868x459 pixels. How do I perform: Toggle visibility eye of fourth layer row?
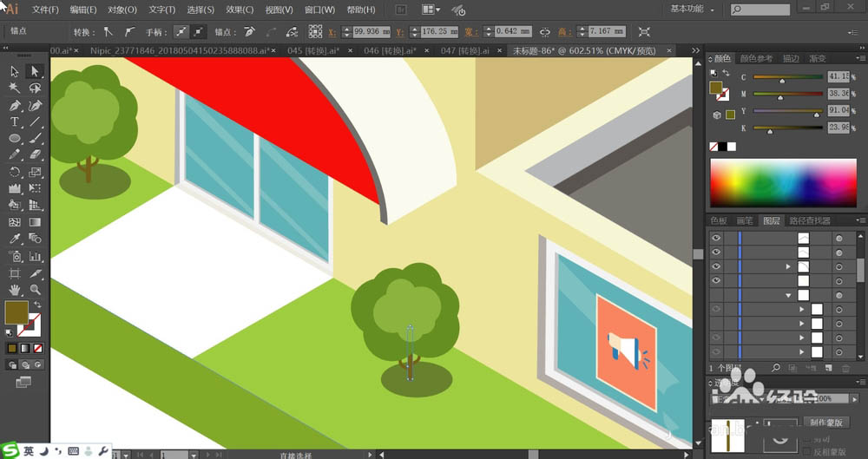[716, 281]
